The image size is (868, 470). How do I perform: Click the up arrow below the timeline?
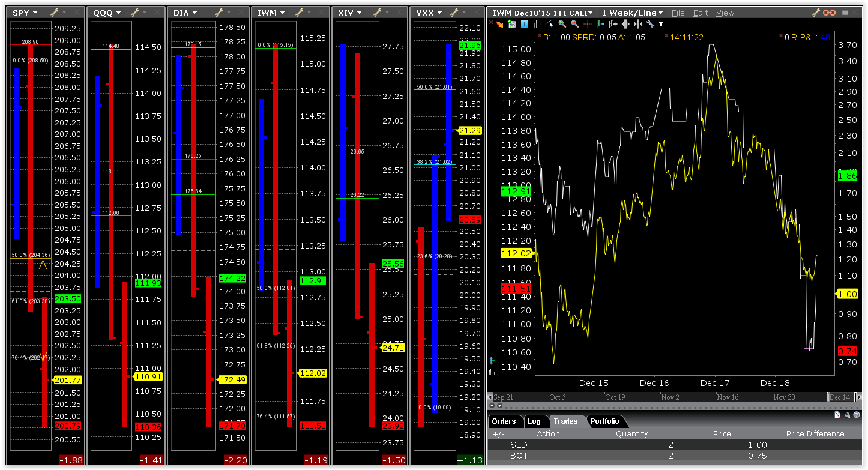coord(492,405)
